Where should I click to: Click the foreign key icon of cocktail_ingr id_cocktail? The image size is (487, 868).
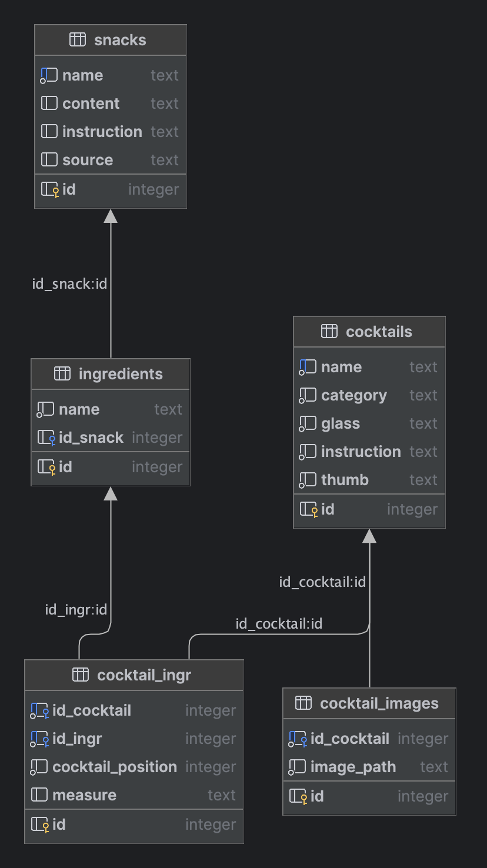[x=39, y=711]
